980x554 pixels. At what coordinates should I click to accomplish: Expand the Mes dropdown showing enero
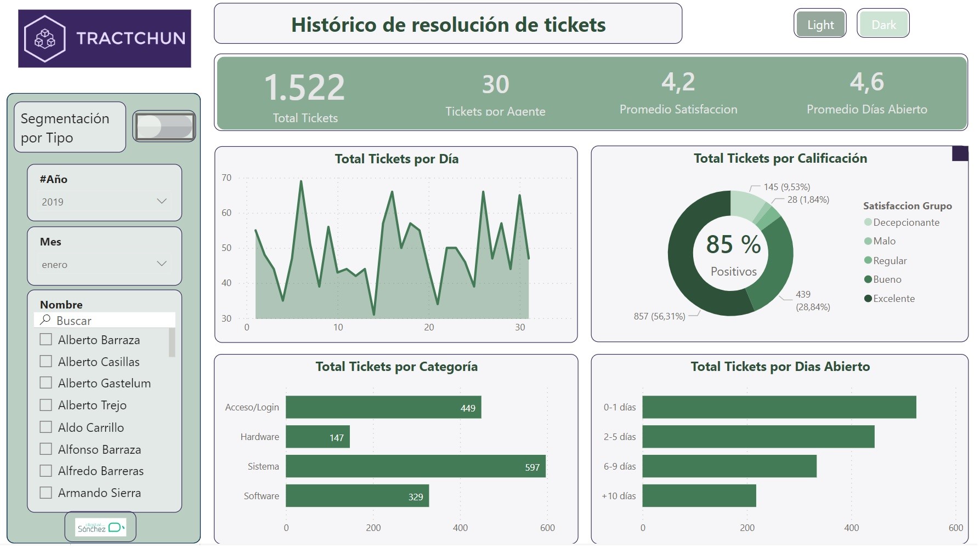104,264
